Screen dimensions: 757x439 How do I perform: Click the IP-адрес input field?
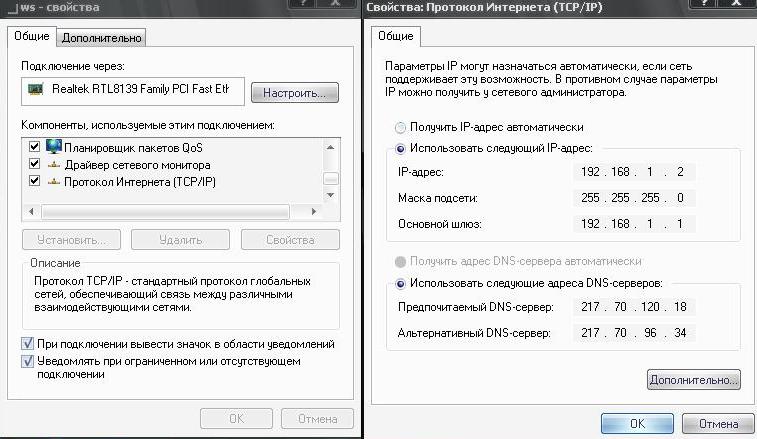coord(634,172)
